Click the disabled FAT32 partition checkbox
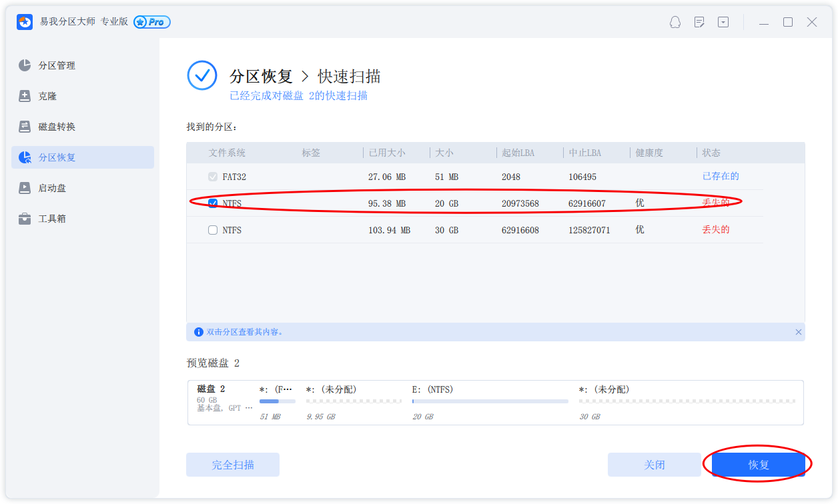The height and width of the screenshot is (504, 838). 213,177
